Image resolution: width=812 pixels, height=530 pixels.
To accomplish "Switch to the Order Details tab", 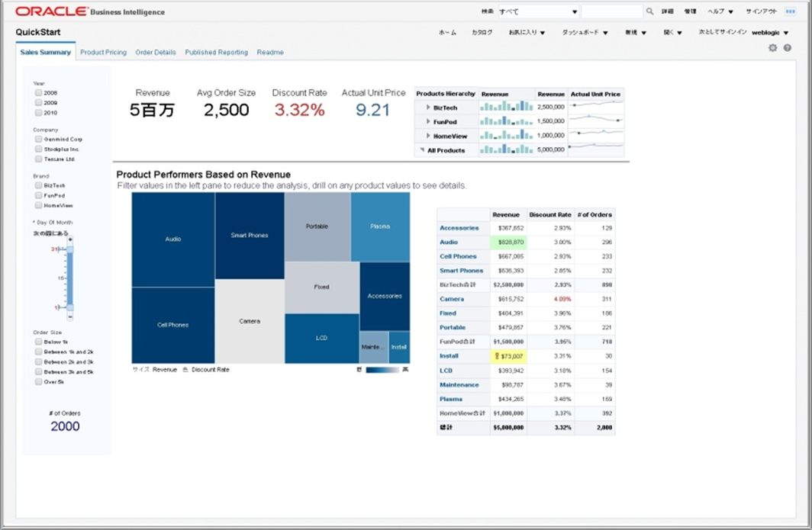I will pyautogui.click(x=156, y=53).
